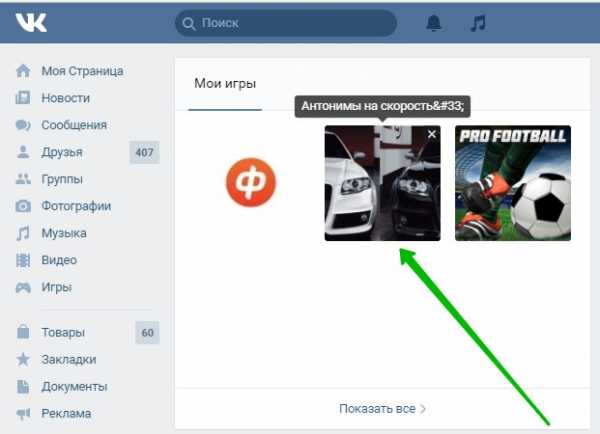Click the home icon beside Моя Страница
The image size is (600, 434).
tap(23, 71)
